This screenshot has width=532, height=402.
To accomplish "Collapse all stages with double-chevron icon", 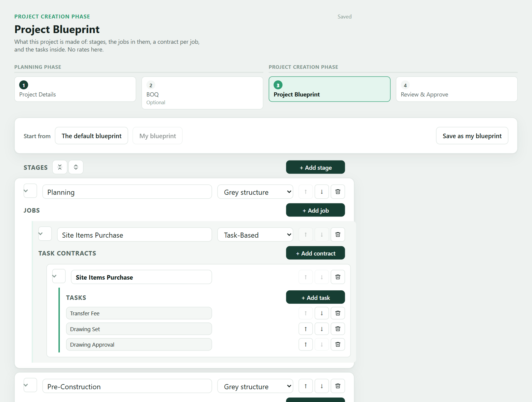I will tap(60, 167).
